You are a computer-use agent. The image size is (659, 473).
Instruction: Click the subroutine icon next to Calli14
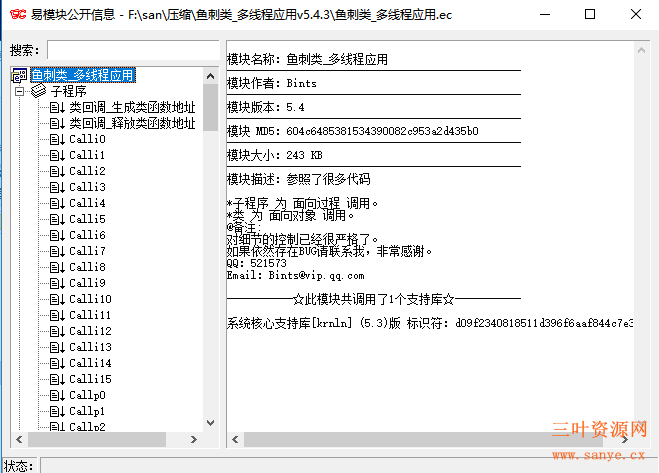tap(57, 363)
